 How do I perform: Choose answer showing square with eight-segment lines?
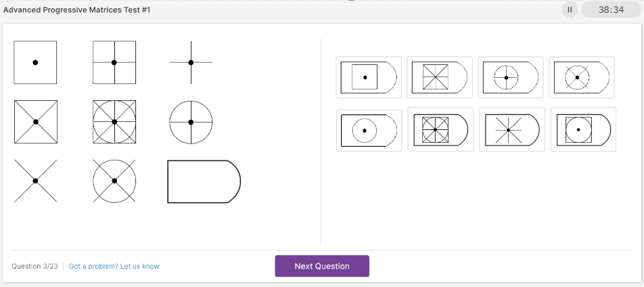pos(440,77)
